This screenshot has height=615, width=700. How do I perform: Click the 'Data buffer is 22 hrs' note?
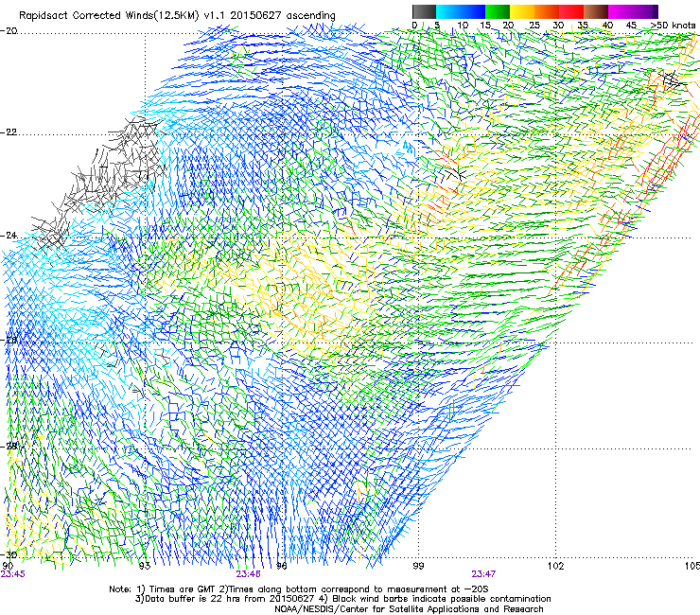[x=342, y=599]
